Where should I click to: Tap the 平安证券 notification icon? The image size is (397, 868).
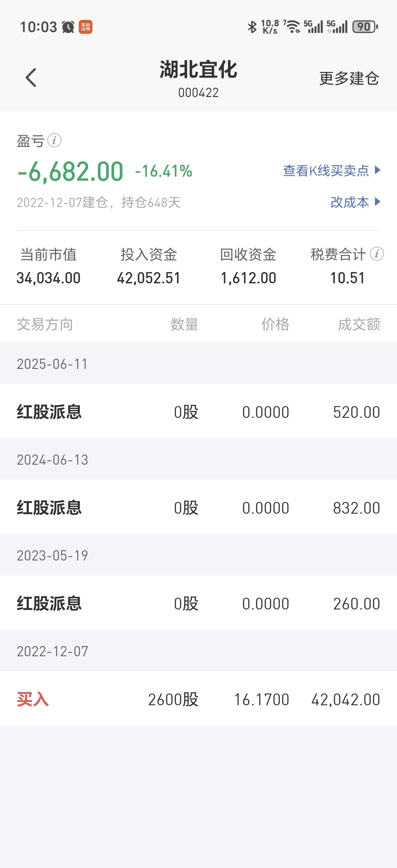tap(86, 27)
